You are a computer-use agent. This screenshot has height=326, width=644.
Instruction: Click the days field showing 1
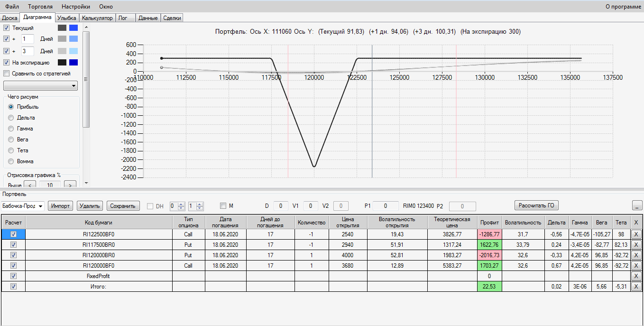[28, 39]
